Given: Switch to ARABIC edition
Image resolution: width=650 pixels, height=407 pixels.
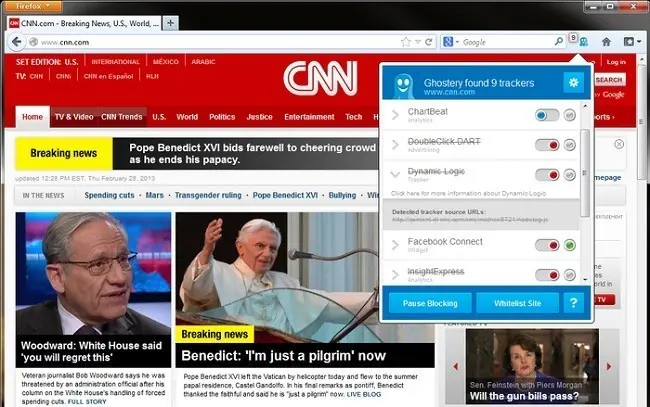Looking at the screenshot, I should click(x=203, y=62).
